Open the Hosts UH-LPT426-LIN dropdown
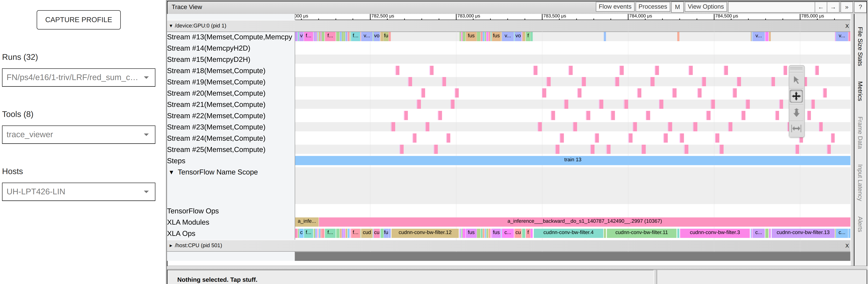 78,192
